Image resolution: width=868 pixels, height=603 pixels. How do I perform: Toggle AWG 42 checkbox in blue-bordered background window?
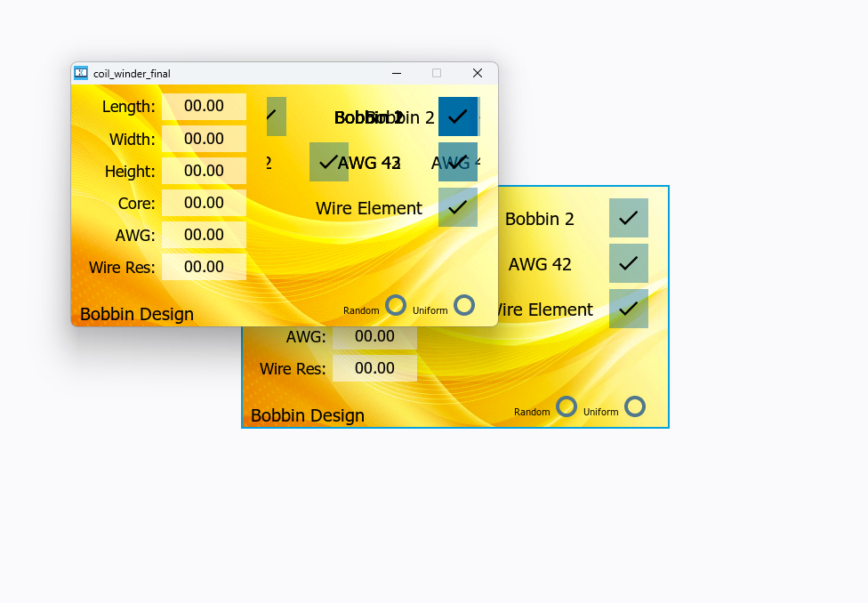tap(628, 263)
